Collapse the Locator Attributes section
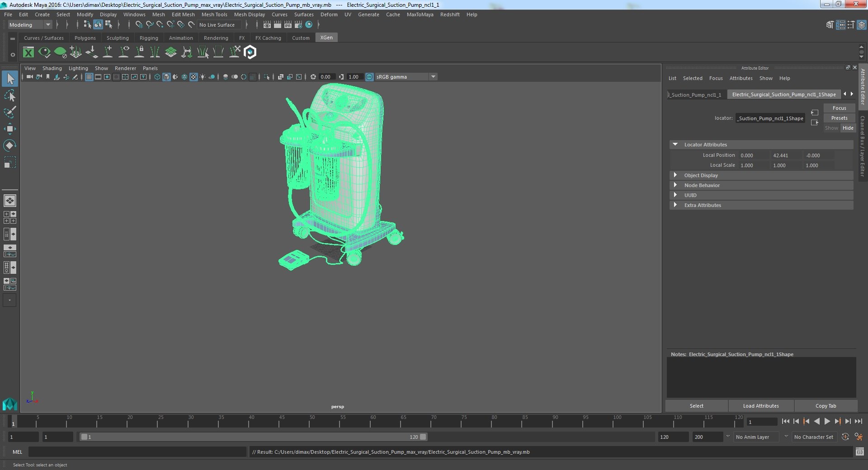This screenshot has width=868, height=470. pos(675,145)
